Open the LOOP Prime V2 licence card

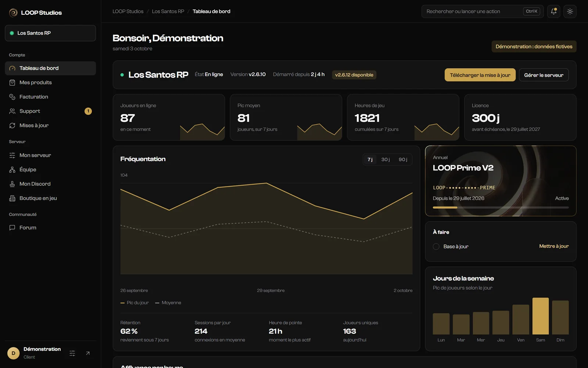tap(501, 181)
